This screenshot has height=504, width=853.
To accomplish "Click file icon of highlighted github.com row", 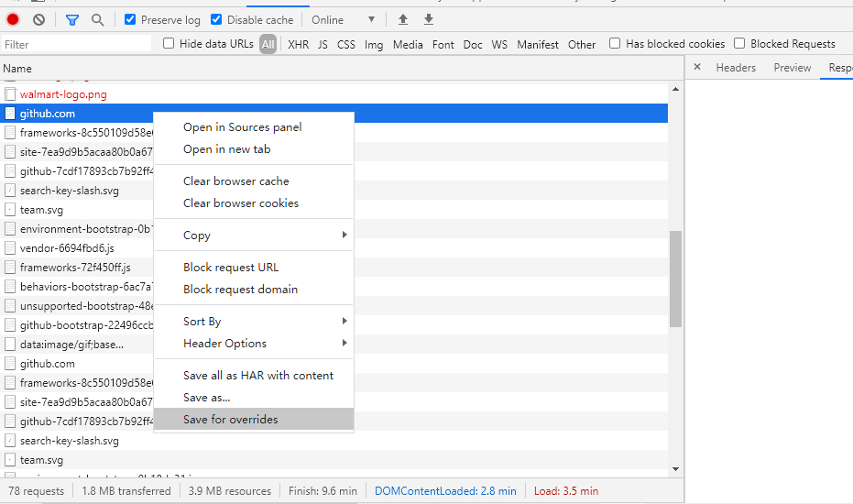I will 10,114.
